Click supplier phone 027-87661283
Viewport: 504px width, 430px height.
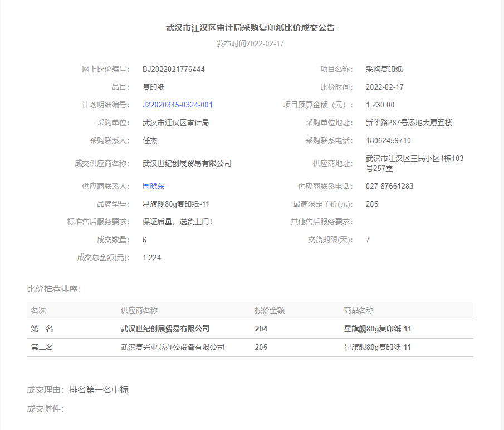coord(389,187)
